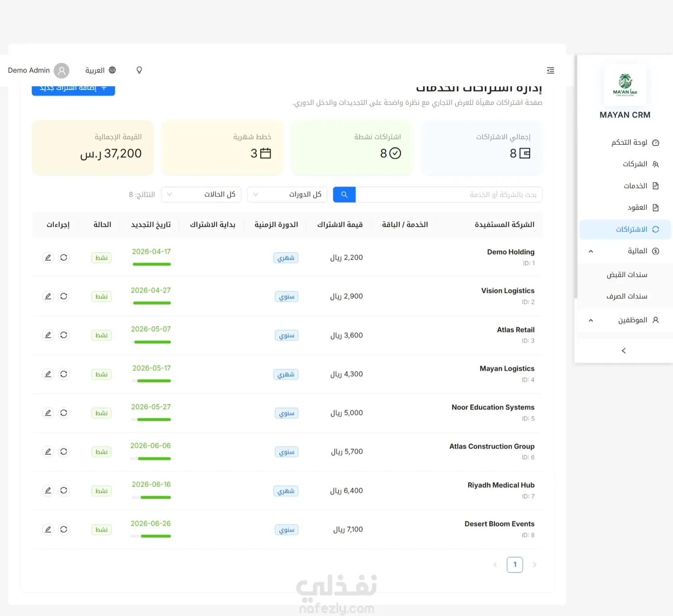Renew the Noor Education Systems subscription
Image resolution: width=673 pixels, height=616 pixels.
[x=64, y=413]
